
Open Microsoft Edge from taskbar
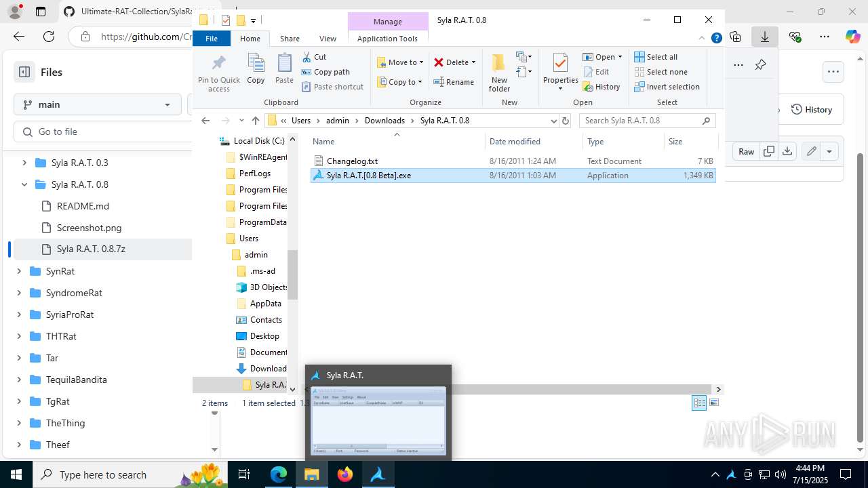[279, 474]
